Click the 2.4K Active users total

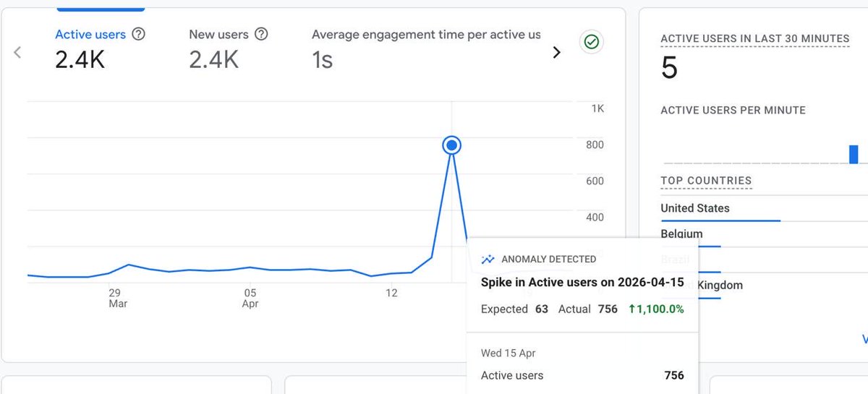(80, 60)
